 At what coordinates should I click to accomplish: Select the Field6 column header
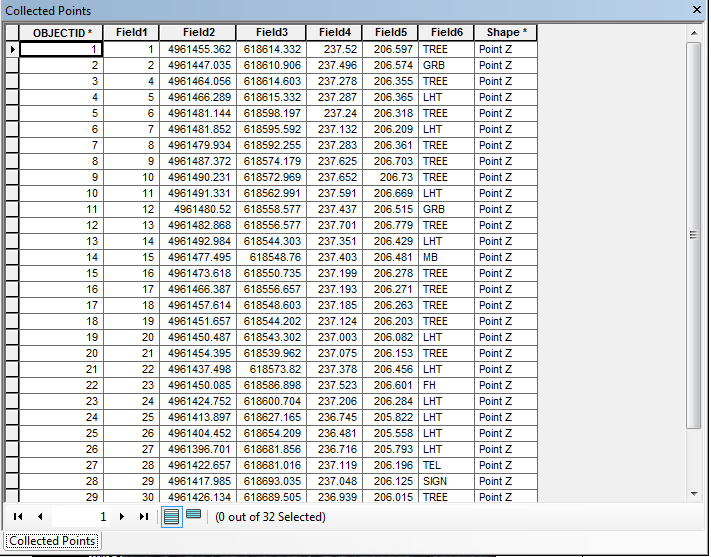[446, 33]
